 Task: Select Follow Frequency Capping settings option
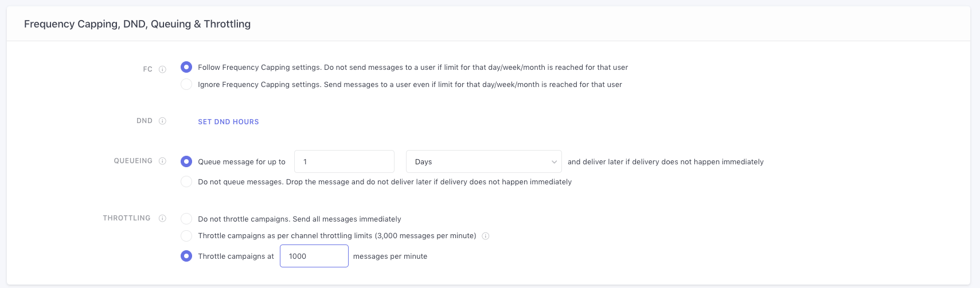coord(186,67)
